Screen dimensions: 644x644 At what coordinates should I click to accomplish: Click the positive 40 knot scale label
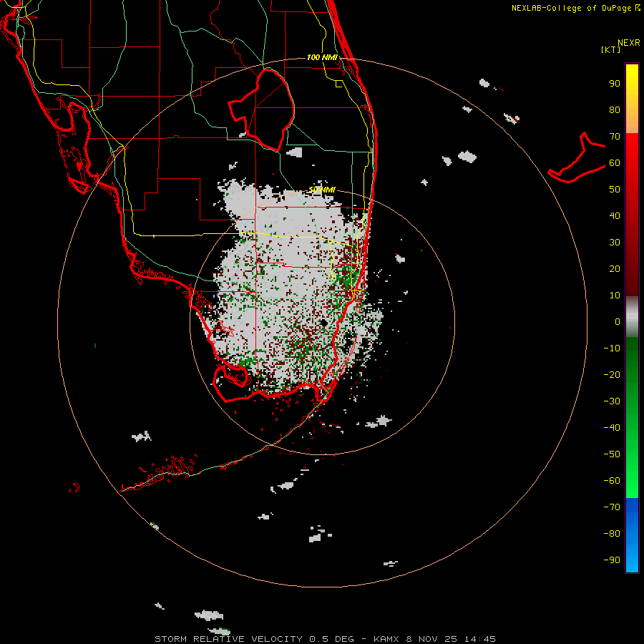click(615, 216)
